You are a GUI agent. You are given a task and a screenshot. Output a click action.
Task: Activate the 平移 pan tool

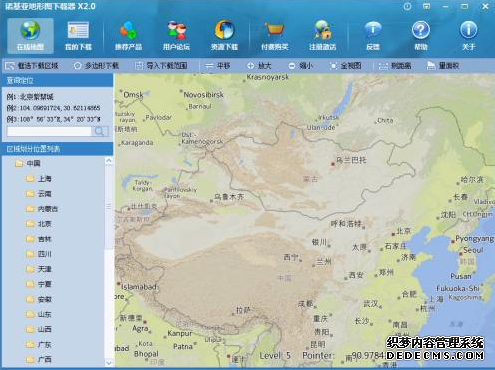[x=218, y=66]
